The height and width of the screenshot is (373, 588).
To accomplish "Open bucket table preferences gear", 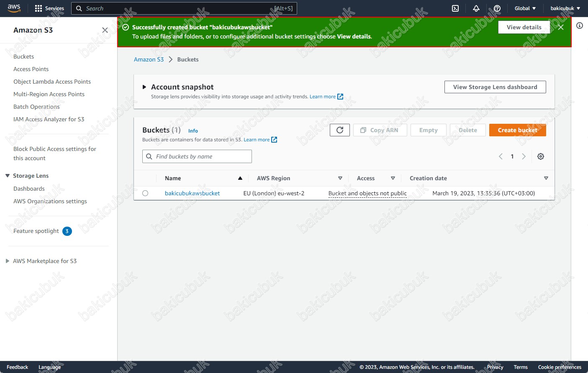I will tap(541, 156).
